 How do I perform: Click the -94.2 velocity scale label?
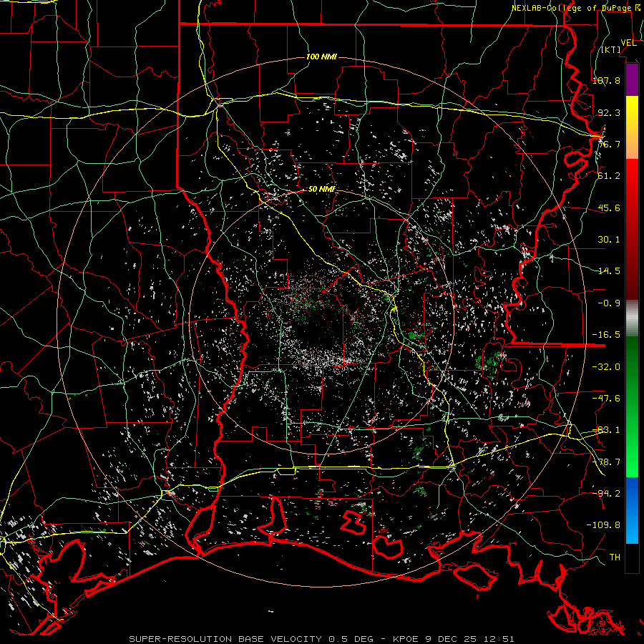click(606, 493)
